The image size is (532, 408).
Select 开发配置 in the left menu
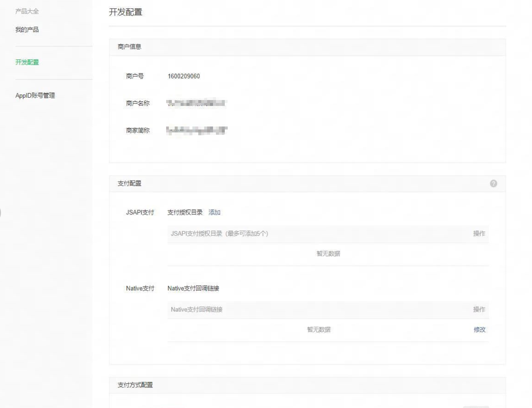tap(27, 62)
